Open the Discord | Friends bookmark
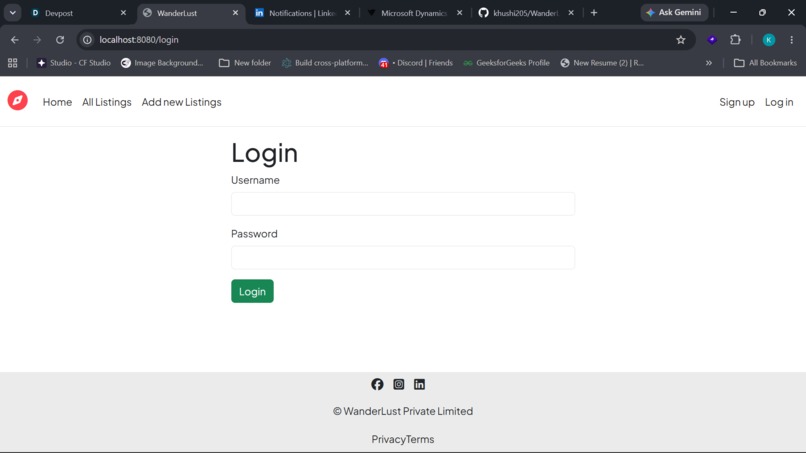Viewport: 806px width, 453px height. coord(416,63)
